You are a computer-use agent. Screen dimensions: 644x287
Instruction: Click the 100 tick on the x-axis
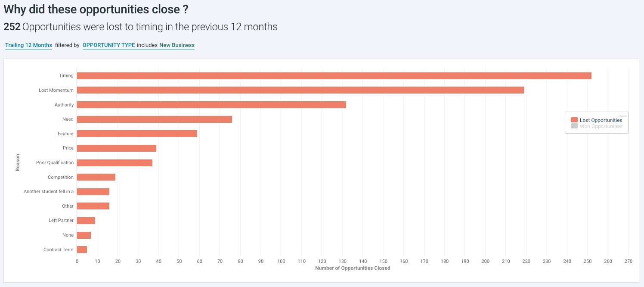pos(282,261)
